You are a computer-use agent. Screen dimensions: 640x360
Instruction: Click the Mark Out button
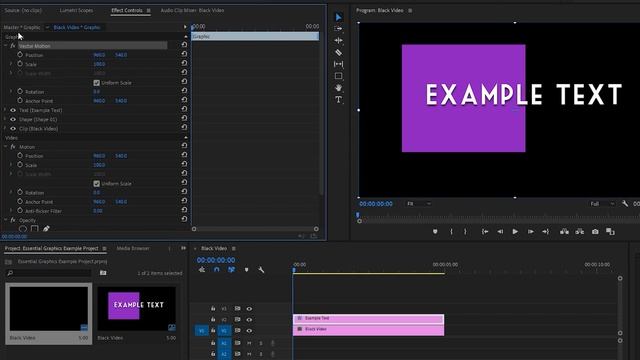click(465, 231)
